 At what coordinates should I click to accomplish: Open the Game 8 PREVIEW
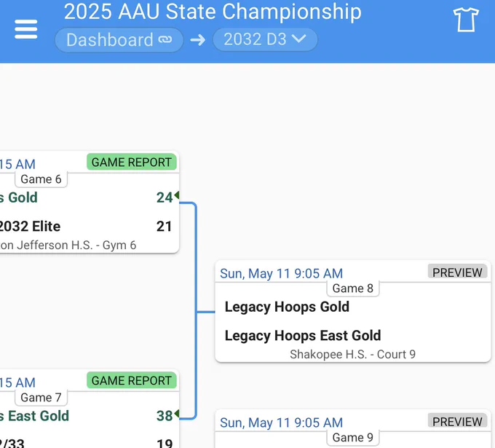click(x=457, y=272)
